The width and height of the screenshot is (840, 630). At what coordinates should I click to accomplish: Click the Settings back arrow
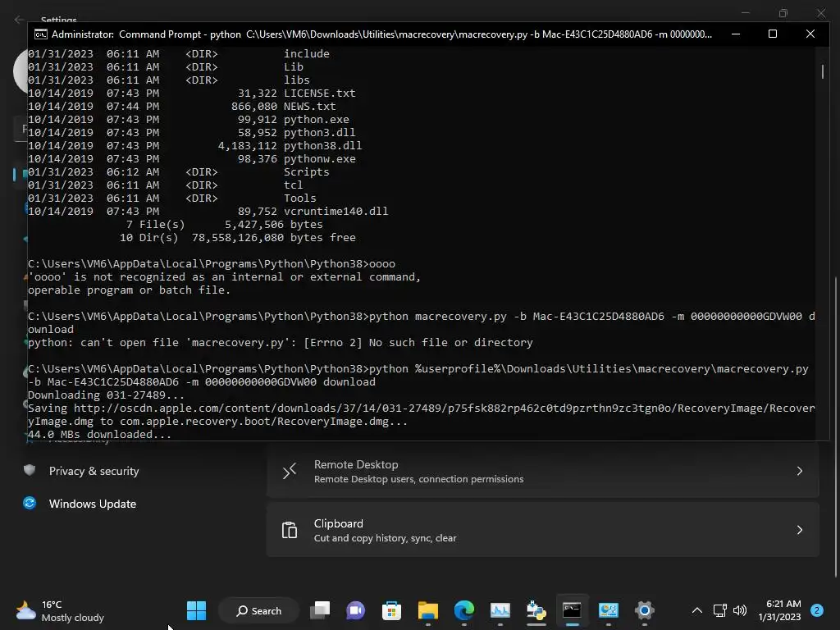pos(19,20)
